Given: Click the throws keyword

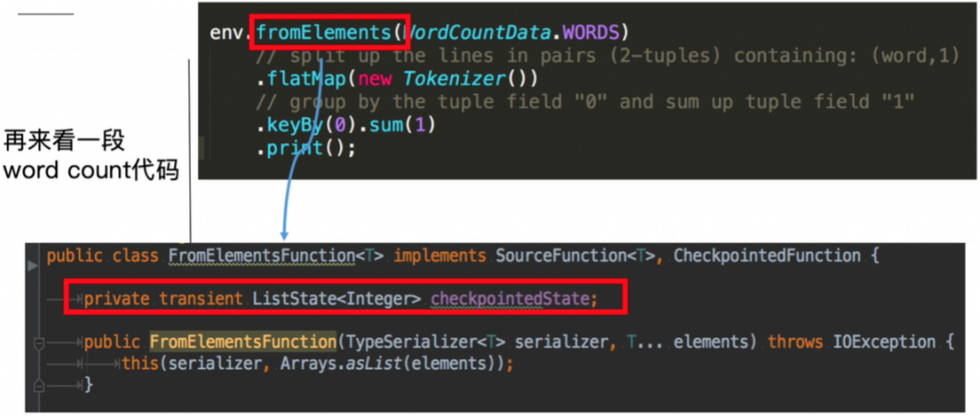Looking at the screenshot, I should [x=795, y=342].
